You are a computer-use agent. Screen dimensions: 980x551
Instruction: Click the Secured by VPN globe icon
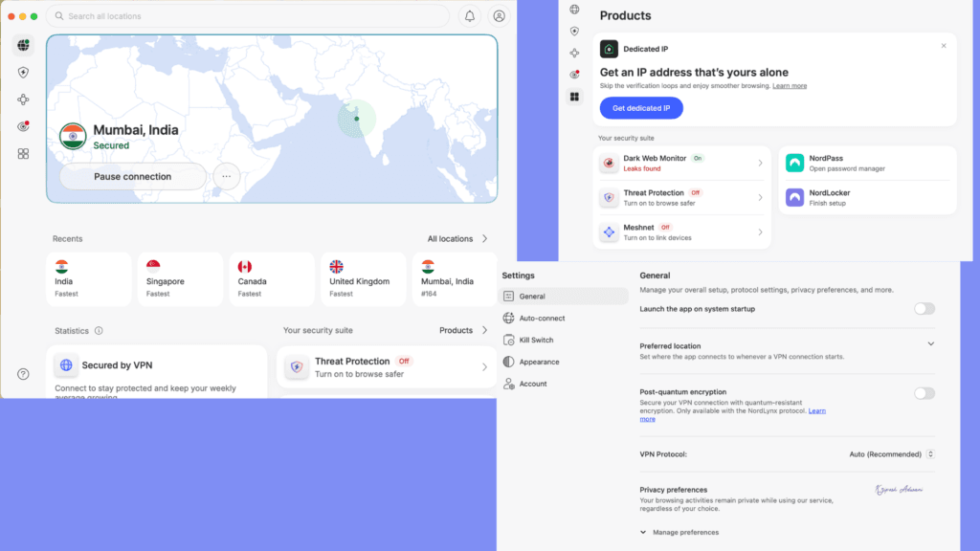click(66, 364)
